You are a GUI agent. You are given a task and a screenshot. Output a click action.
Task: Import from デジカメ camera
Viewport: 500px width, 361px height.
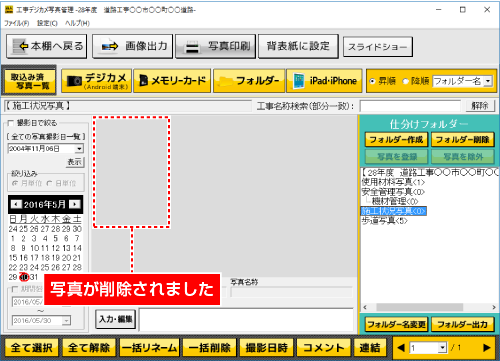coord(97,81)
